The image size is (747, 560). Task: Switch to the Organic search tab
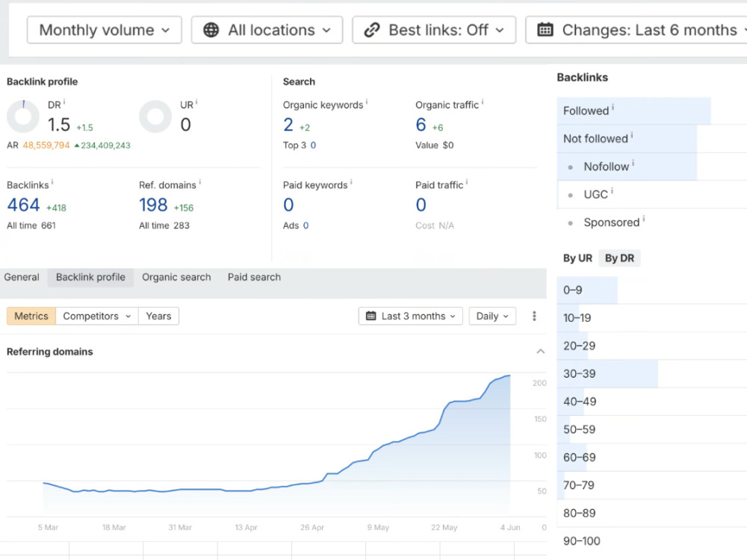pyautogui.click(x=176, y=277)
